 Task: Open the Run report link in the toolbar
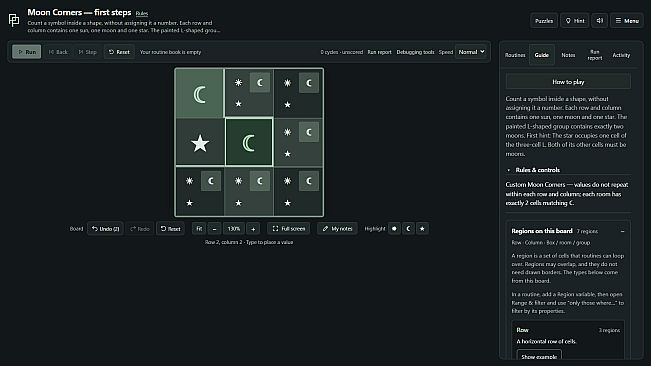coord(379,52)
